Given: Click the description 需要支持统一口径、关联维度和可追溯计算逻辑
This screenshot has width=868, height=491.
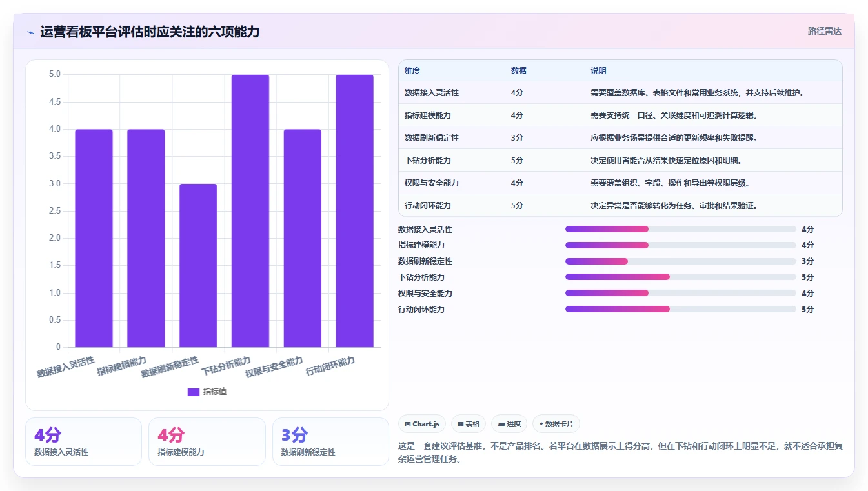Looking at the screenshot, I should (674, 115).
